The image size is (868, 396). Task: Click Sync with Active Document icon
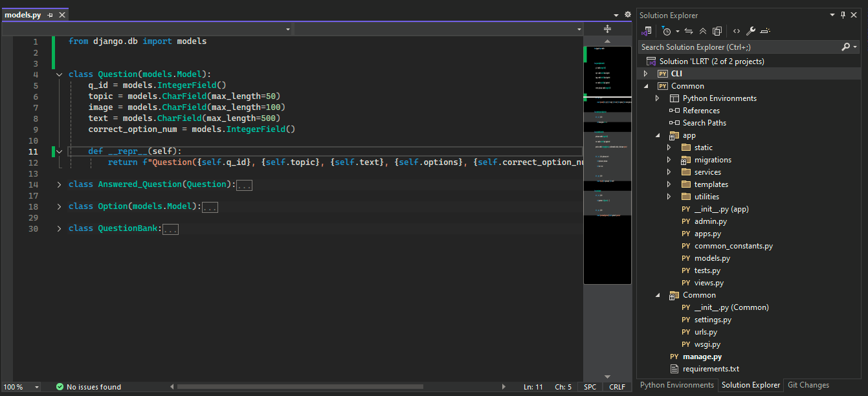pyautogui.click(x=689, y=31)
